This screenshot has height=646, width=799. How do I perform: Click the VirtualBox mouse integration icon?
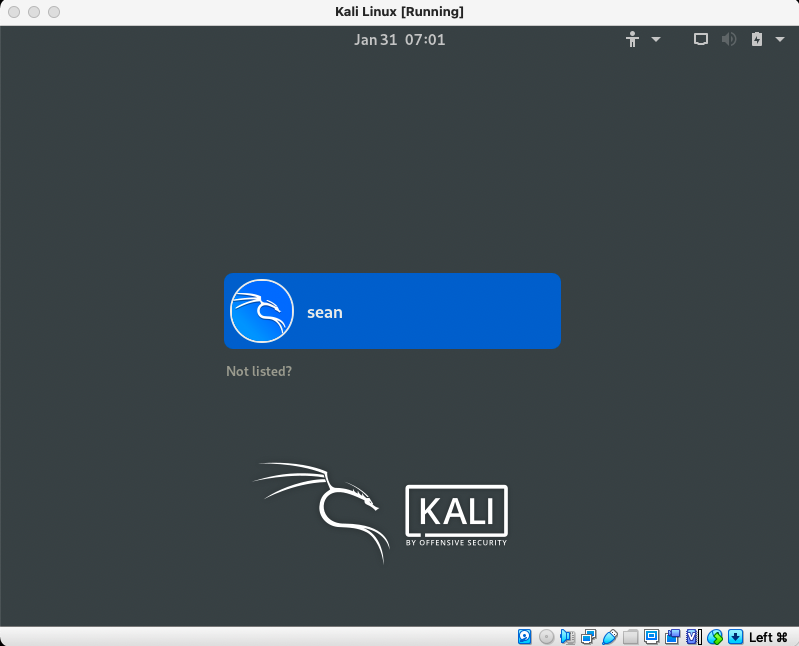coord(715,636)
